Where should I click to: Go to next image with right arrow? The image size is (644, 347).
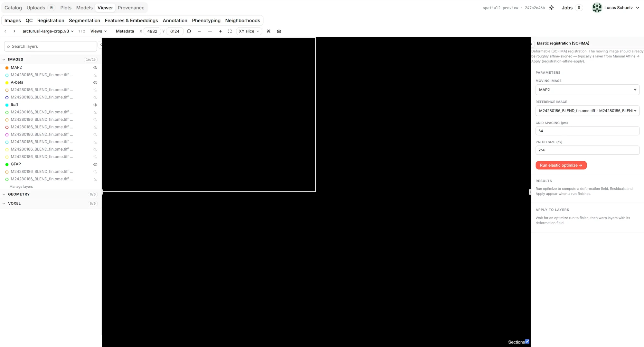pos(14,31)
